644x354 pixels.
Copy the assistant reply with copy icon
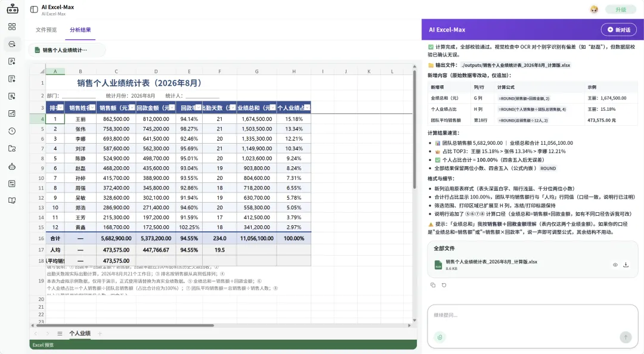[x=433, y=285]
